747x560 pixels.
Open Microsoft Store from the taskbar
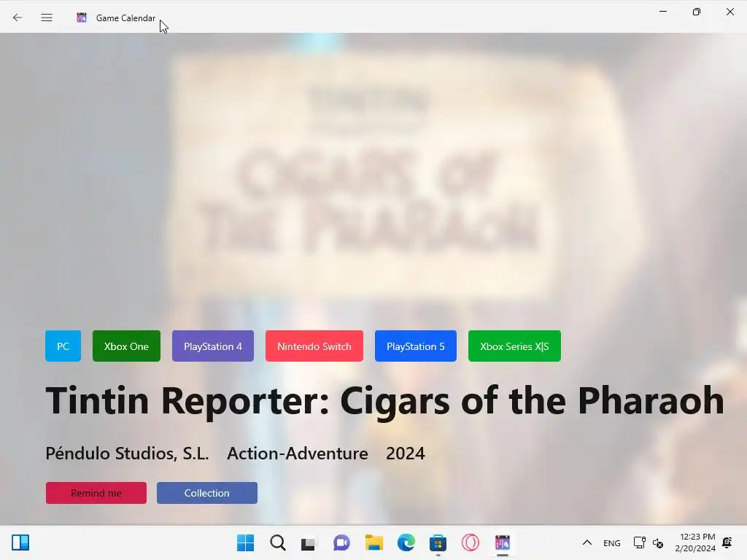coord(438,542)
